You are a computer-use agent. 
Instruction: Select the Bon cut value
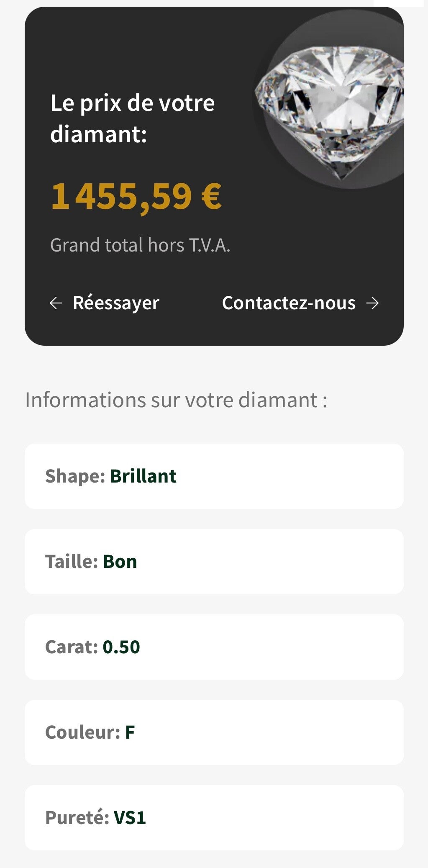120,562
